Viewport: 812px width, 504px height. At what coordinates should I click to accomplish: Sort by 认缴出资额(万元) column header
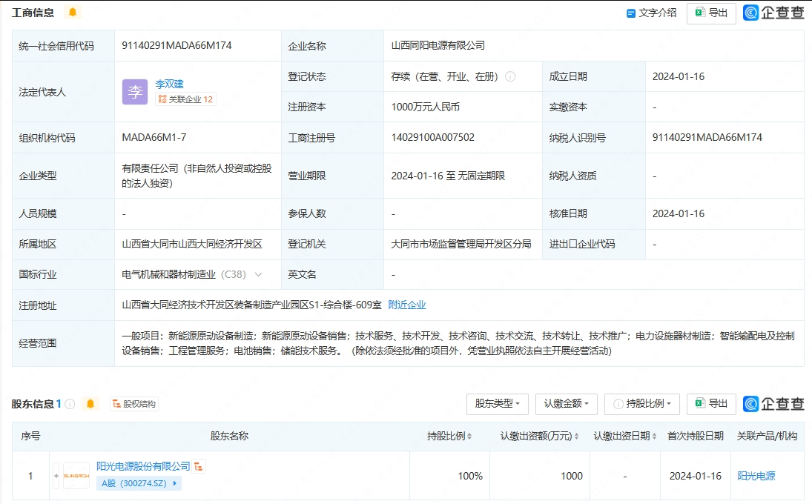coord(539,437)
